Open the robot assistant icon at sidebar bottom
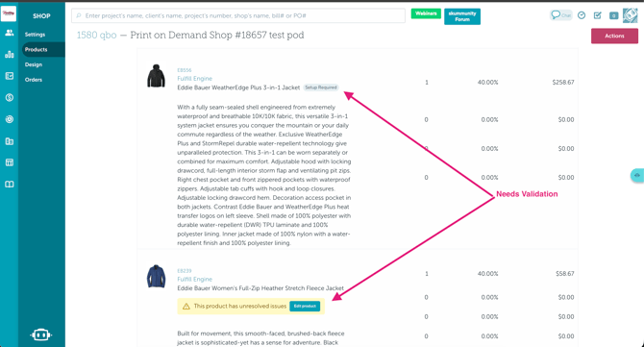Screen dimensions: 644x347 pyautogui.click(x=40, y=335)
